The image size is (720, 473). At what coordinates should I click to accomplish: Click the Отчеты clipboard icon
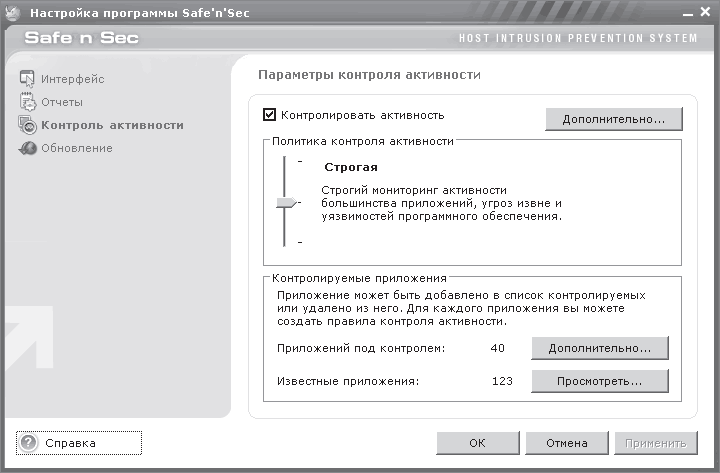[x=28, y=102]
